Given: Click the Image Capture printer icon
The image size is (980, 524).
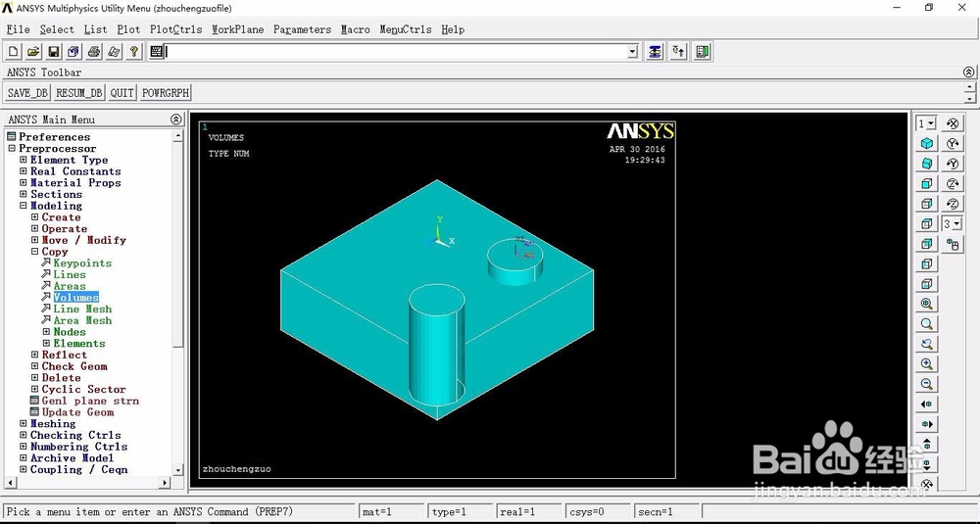Looking at the screenshot, I should pyautogui.click(x=94, y=52).
